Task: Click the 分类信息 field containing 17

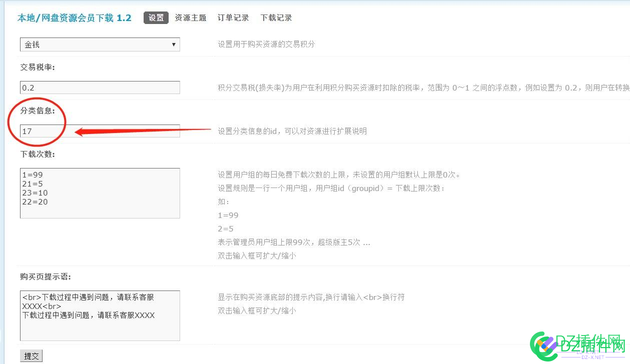Action: coord(100,131)
